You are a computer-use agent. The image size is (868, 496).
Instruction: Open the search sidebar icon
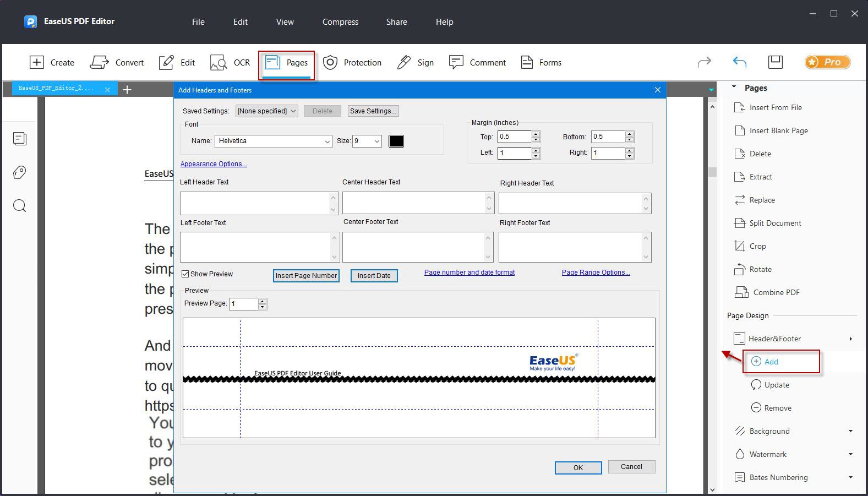point(20,206)
